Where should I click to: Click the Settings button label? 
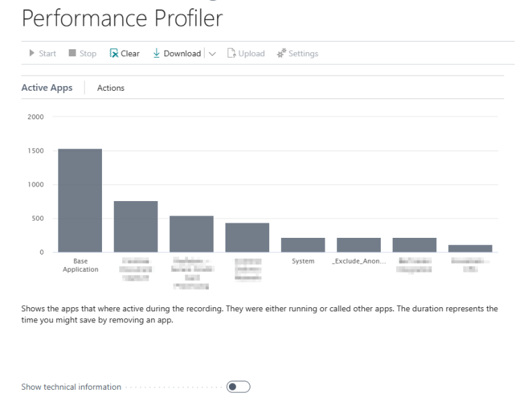coord(303,53)
